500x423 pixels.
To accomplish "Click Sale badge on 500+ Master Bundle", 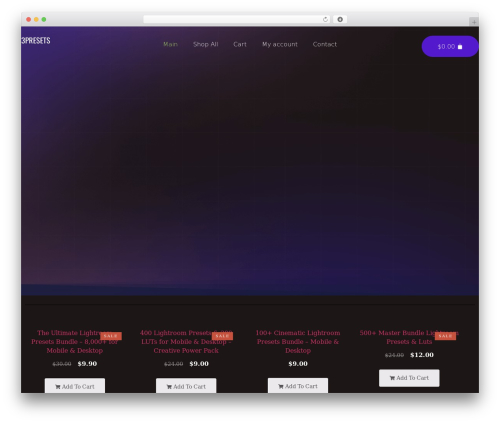I will (445, 336).
